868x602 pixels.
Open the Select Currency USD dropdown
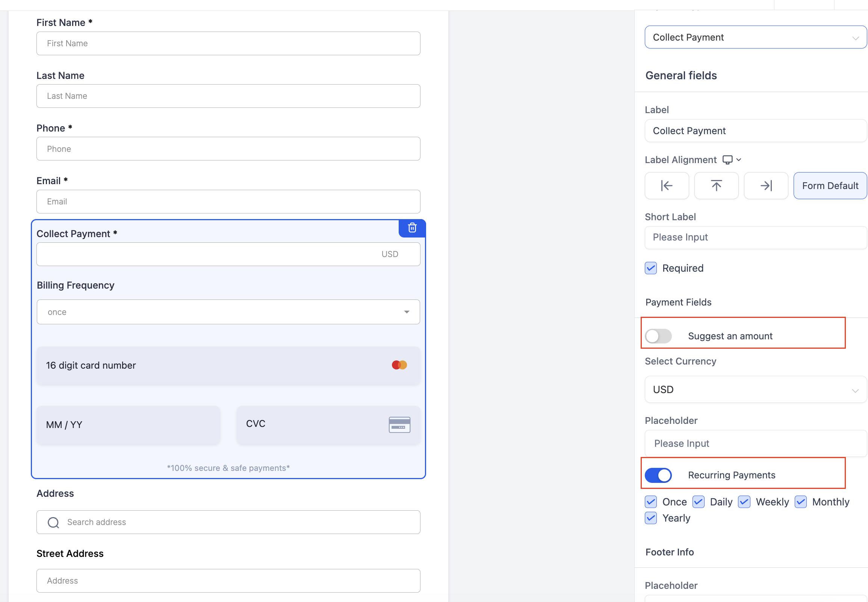click(756, 390)
